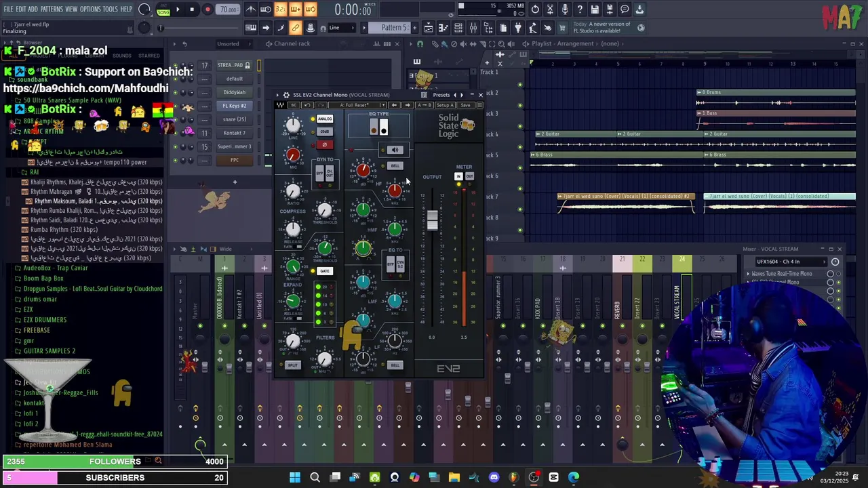Click the tempo field showing 70.000
The image size is (868, 488).
(x=229, y=9)
